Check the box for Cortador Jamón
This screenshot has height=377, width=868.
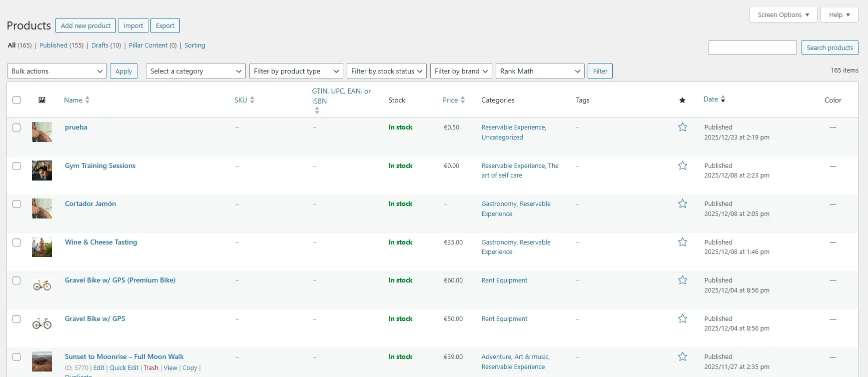coord(16,204)
